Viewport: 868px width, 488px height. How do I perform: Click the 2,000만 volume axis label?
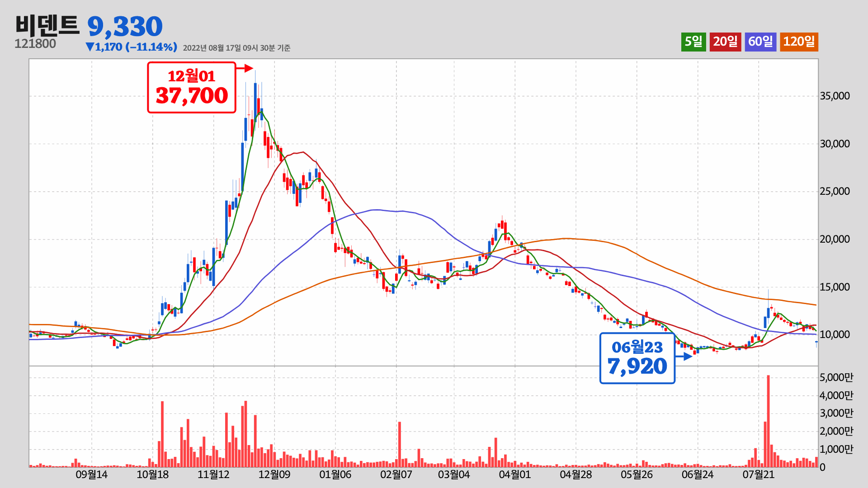(x=836, y=431)
